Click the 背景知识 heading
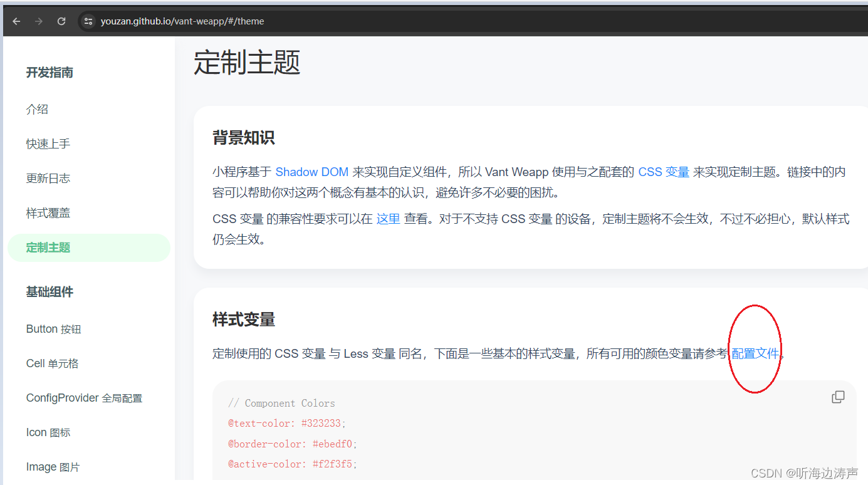The image size is (868, 485). point(244,138)
